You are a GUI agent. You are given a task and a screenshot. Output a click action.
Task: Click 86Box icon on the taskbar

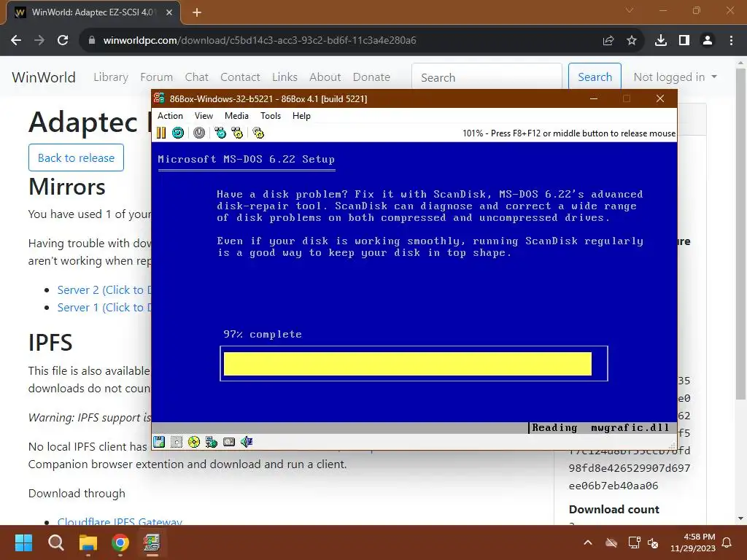[x=152, y=542]
